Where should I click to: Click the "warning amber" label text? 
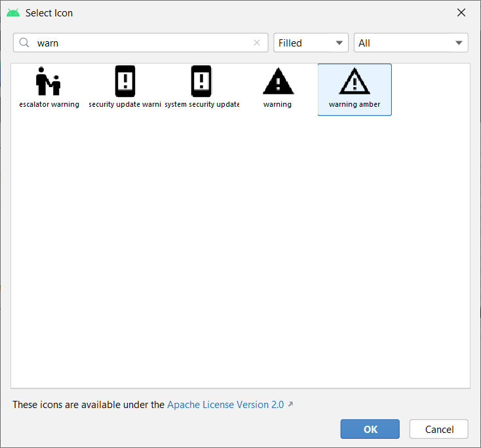[x=355, y=104]
